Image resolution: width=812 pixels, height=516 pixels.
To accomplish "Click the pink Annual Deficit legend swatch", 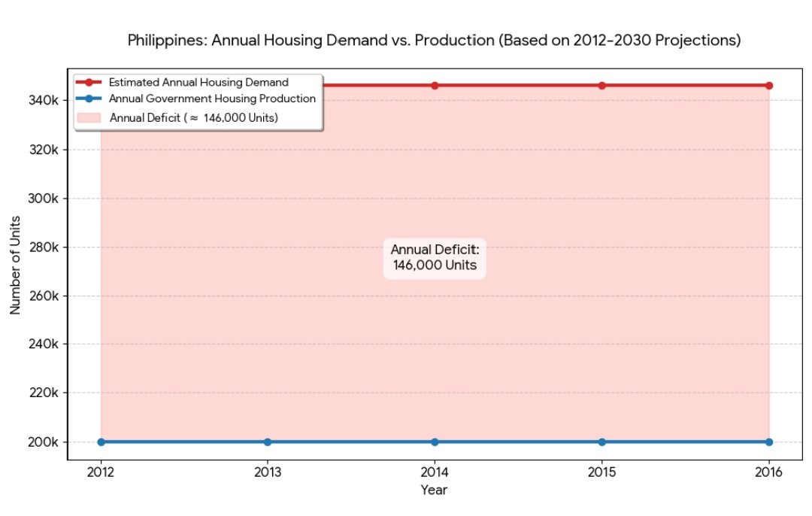I will coord(89,117).
